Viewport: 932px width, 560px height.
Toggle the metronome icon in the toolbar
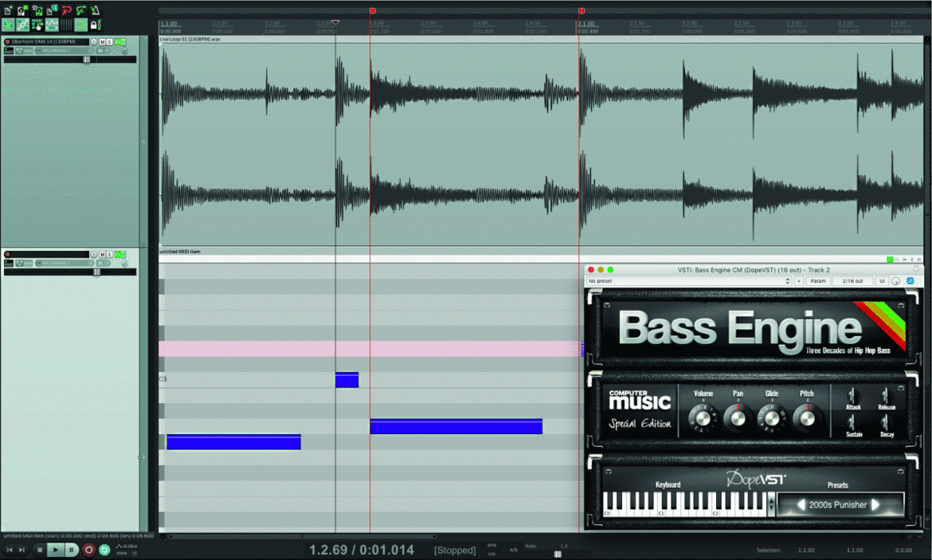pos(95,10)
